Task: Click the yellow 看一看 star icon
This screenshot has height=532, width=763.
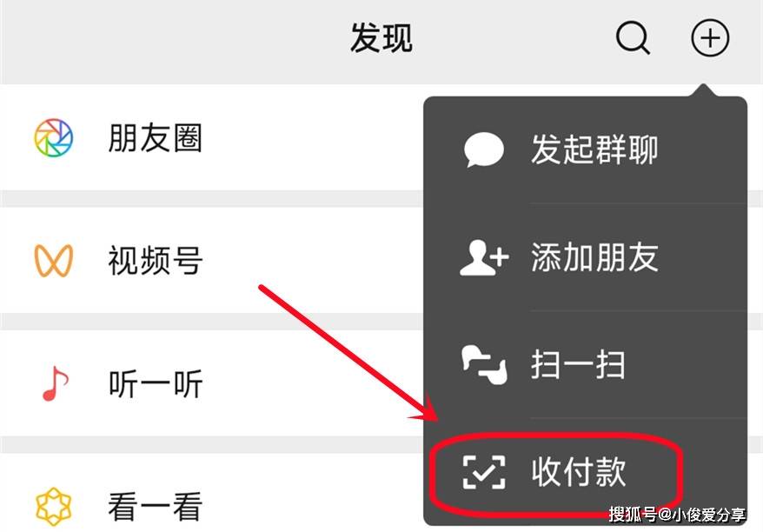Action: 54,507
